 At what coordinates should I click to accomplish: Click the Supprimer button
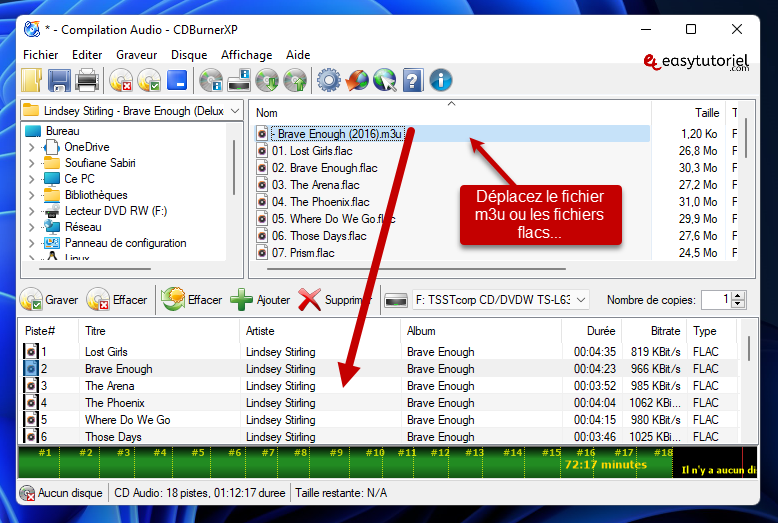point(335,300)
